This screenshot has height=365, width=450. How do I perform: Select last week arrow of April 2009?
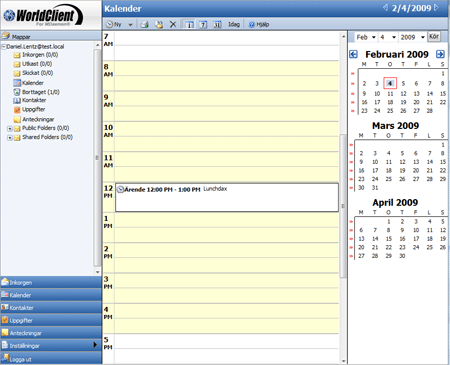(351, 256)
